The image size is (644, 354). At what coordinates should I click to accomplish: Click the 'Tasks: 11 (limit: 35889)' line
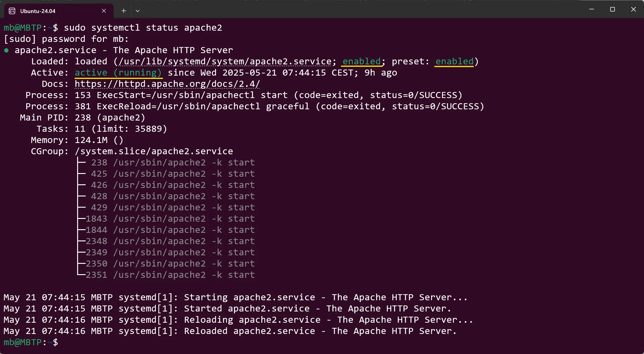click(102, 129)
